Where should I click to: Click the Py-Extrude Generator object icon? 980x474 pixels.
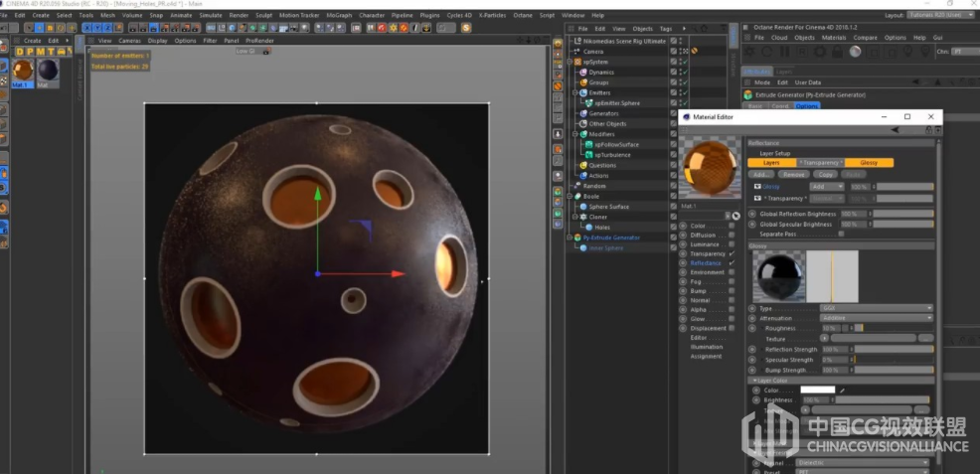(578, 237)
